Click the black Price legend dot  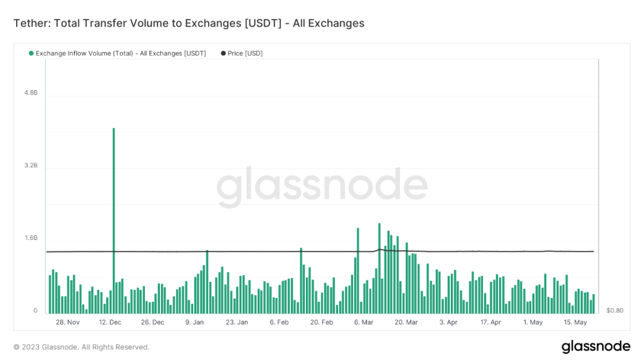[x=224, y=54]
